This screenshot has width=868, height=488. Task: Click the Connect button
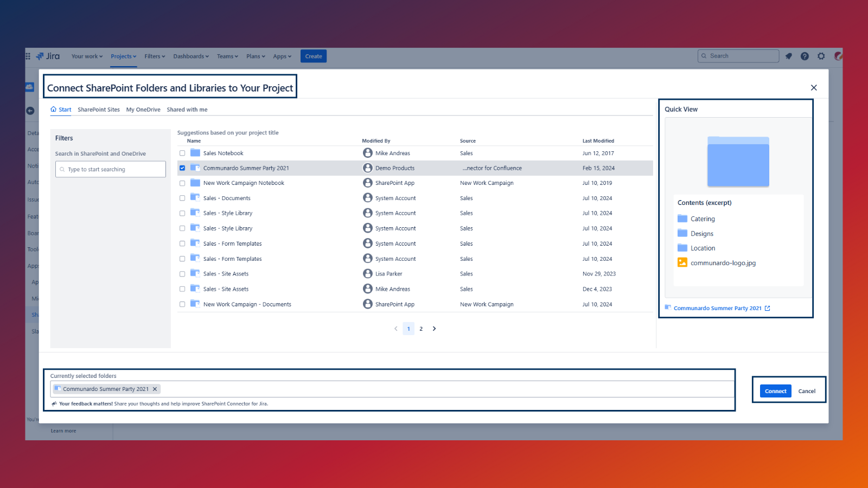776,391
